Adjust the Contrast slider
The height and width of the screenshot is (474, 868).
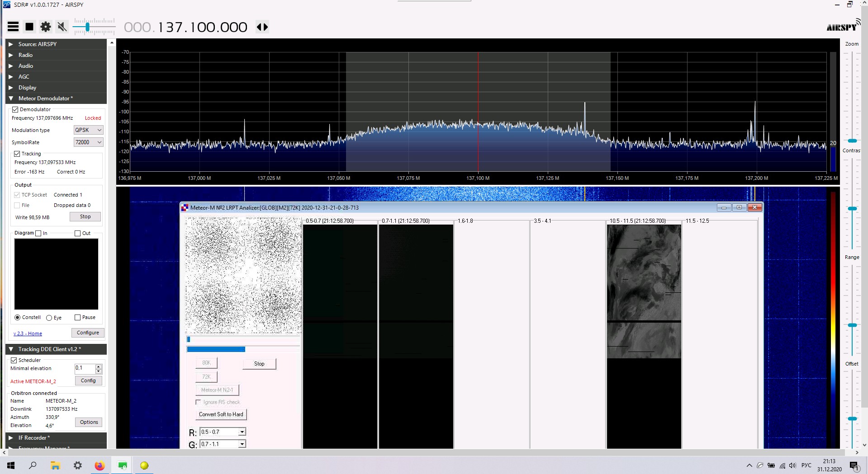point(852,208)
